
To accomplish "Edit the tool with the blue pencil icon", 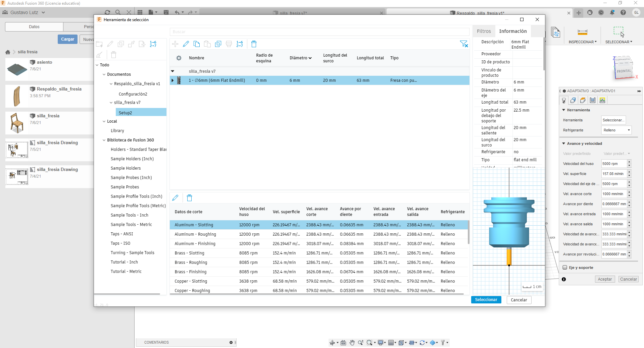I will click(186, 44).
